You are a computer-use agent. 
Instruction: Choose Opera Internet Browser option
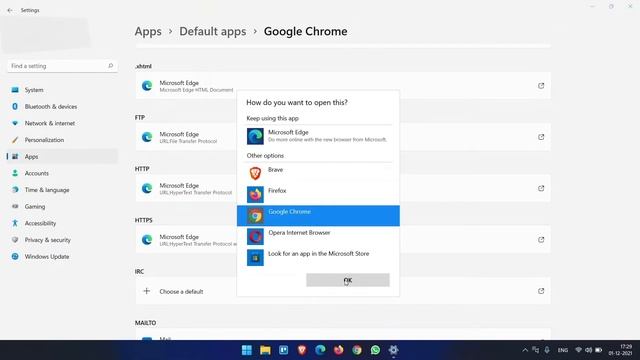(318, 237)
